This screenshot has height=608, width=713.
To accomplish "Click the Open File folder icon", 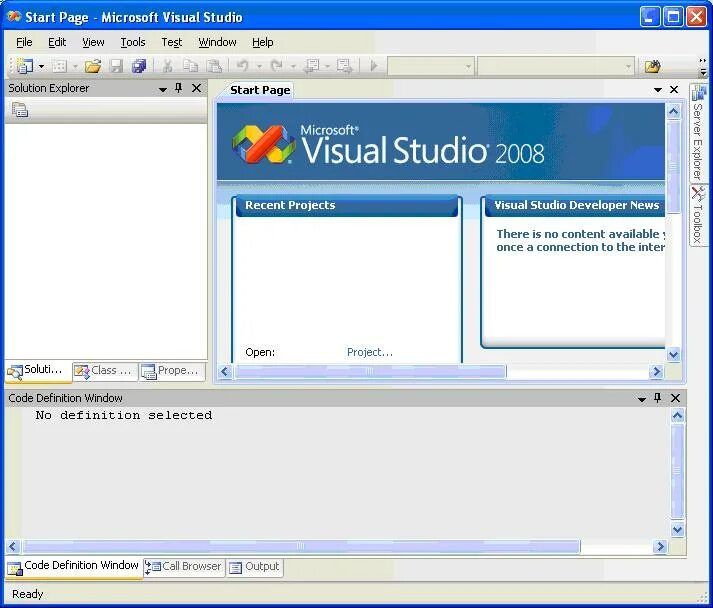I will [x=93, y=66].
